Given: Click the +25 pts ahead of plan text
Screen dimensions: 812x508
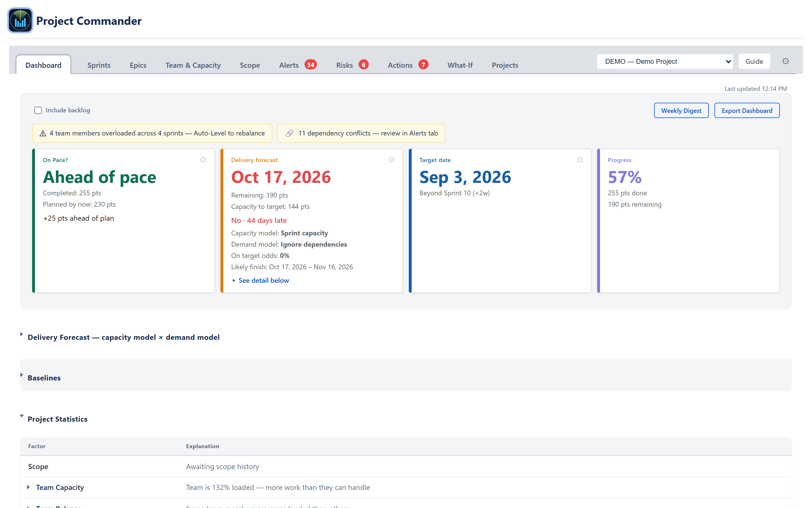Looking at the screenshot, I should tap(78, 218).
